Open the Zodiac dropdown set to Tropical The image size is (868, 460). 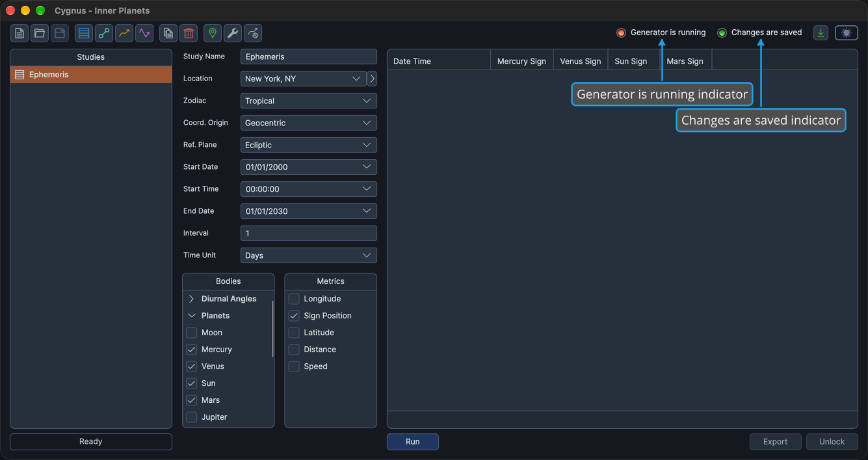click(x=309, y=101)
